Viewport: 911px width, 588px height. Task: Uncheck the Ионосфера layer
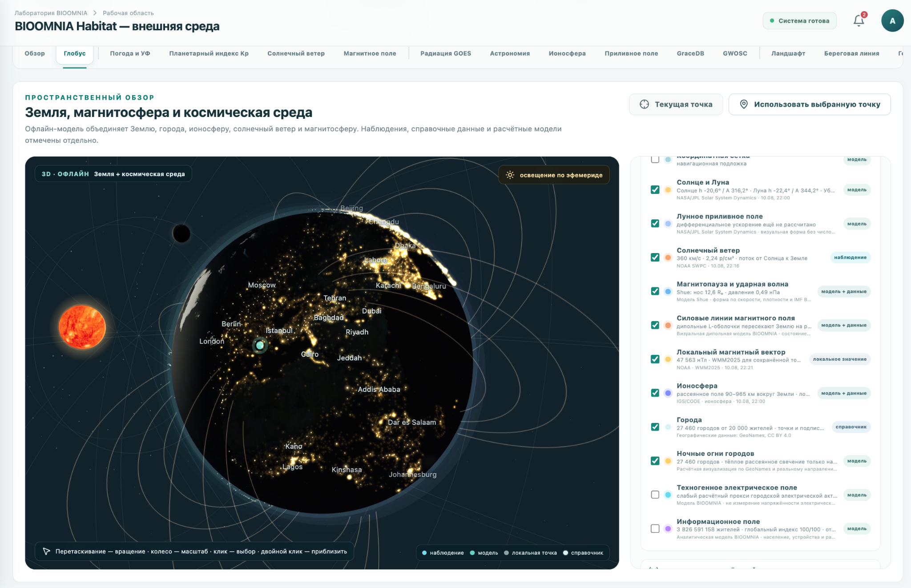655,393
